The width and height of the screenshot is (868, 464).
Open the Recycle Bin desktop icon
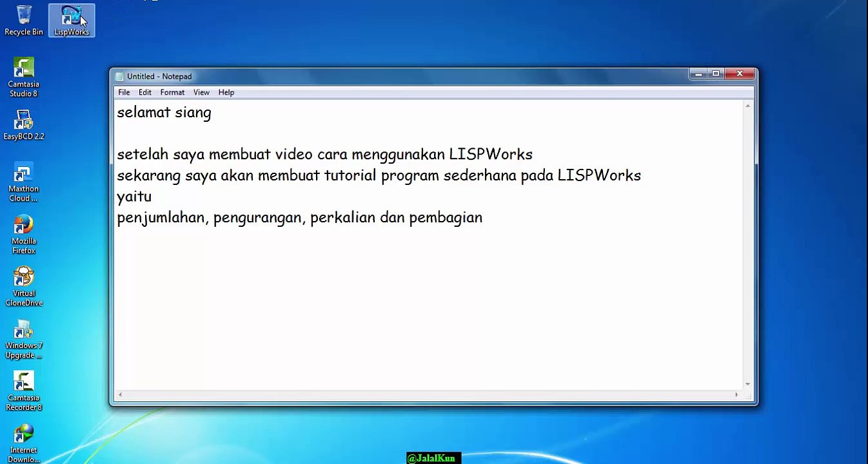[24, 21]
